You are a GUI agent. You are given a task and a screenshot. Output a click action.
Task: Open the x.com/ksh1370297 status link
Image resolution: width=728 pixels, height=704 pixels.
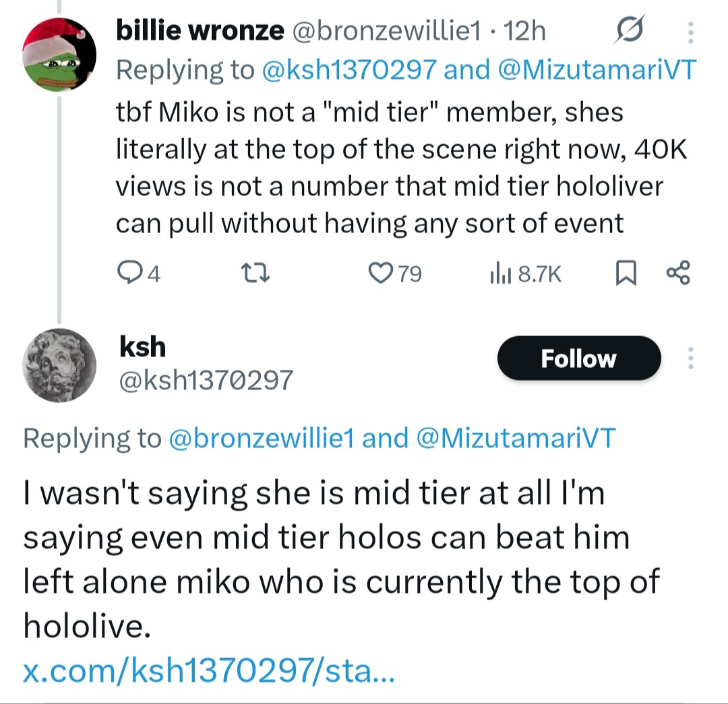point(208,672)
